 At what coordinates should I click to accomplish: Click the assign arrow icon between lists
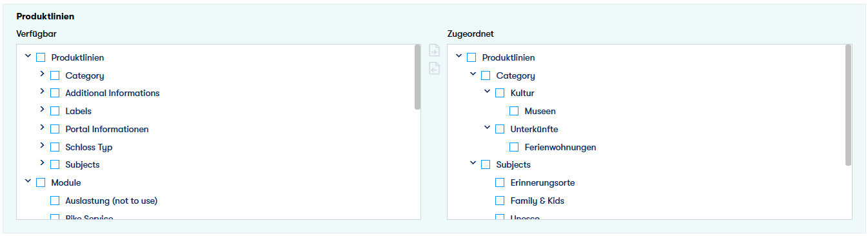click(434, 51)
